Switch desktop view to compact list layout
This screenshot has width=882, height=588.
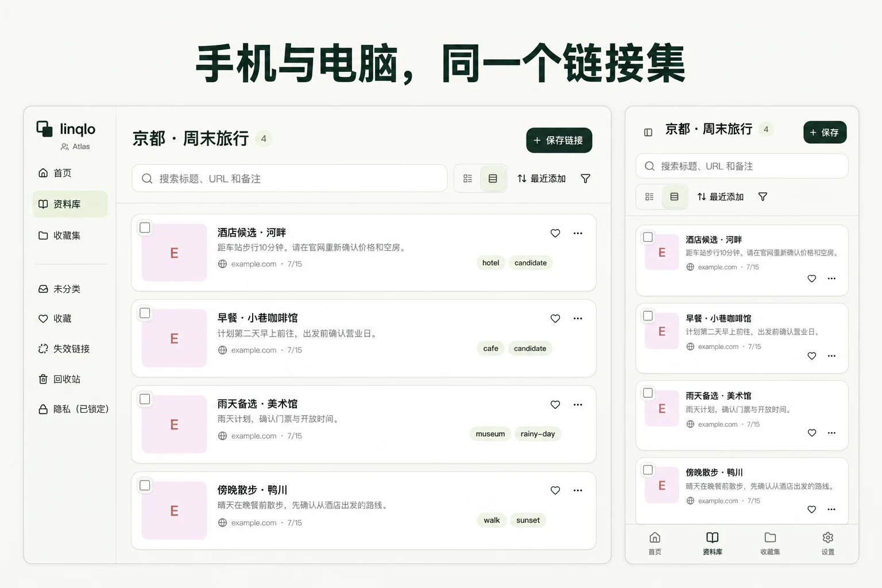(468, 179)
